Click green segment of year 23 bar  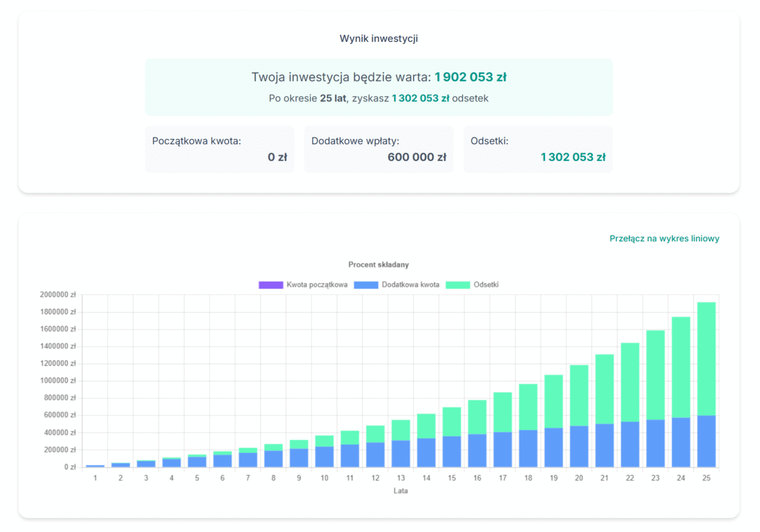[x=655, y=375]
